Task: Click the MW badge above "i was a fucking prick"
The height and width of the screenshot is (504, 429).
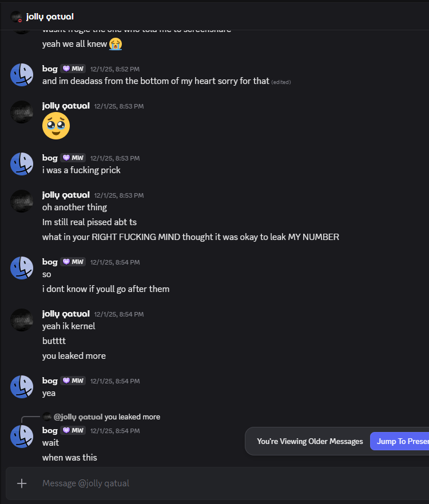Action: (73, 158)
